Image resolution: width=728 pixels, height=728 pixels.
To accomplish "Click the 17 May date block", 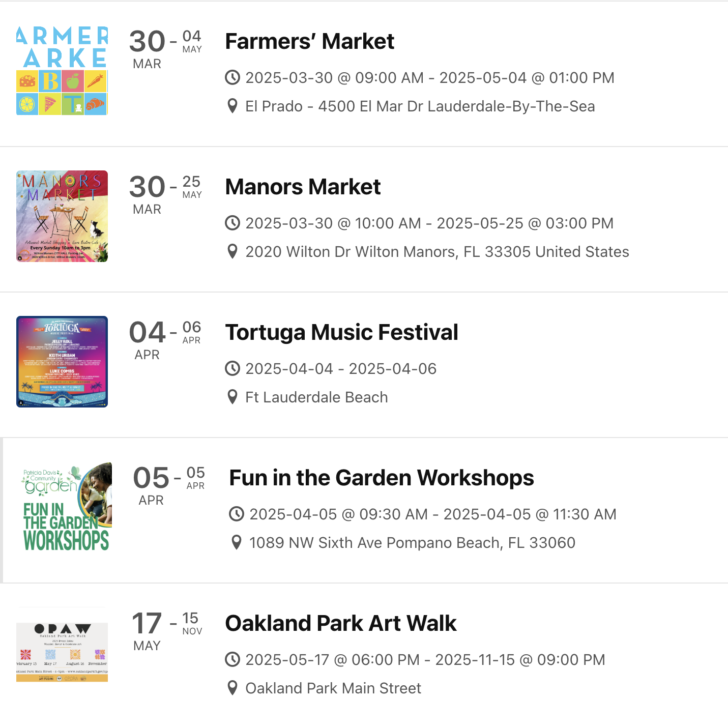I will (147, 631).
